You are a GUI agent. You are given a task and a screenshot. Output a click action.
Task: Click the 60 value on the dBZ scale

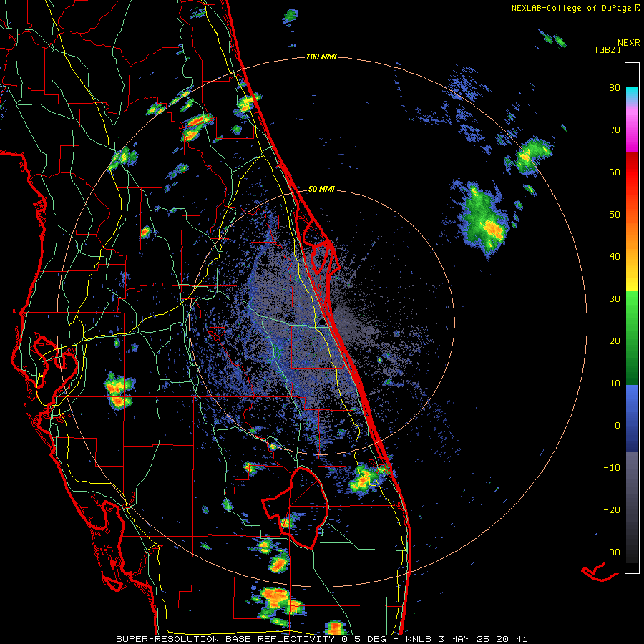tap(615, 172)
